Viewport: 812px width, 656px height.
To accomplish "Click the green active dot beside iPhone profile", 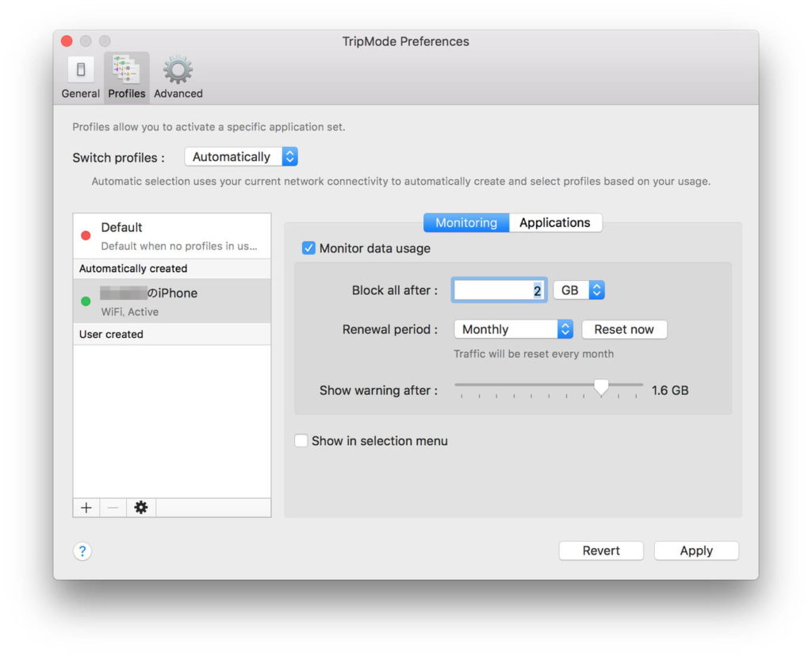I will click(86, 301).
